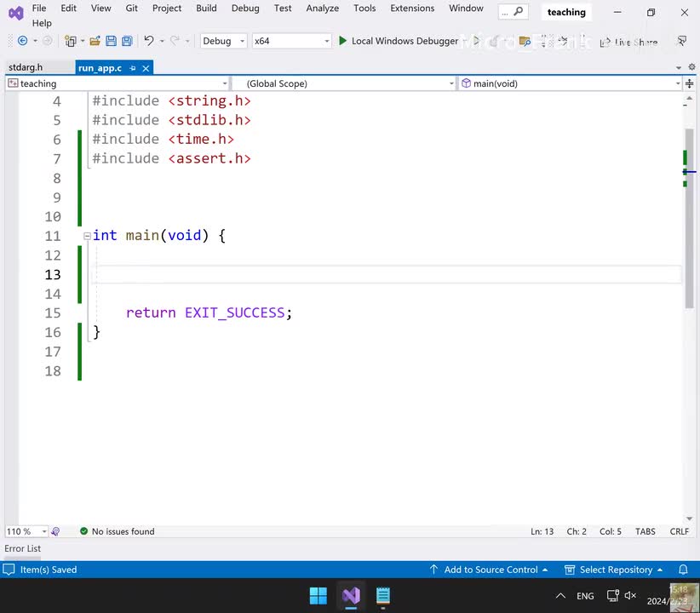Click the Start Without Debugging outline play icon
The image size is (700, 613).
pos(476,41)
